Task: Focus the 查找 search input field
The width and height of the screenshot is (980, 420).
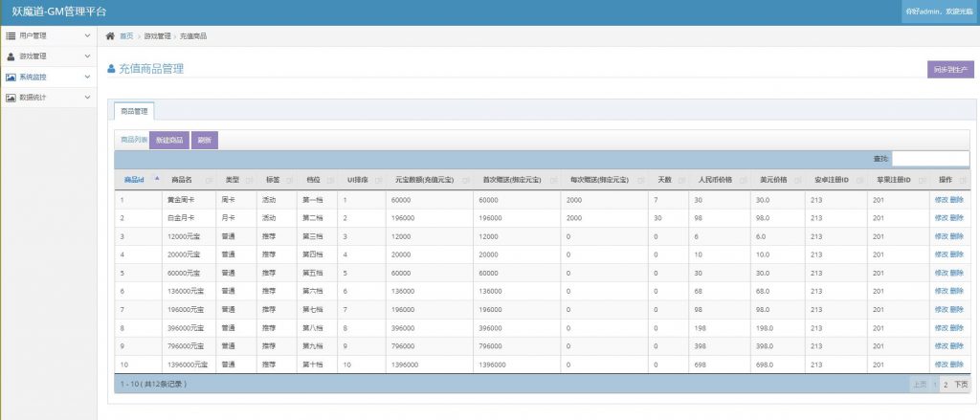Action: pos(930,159)
